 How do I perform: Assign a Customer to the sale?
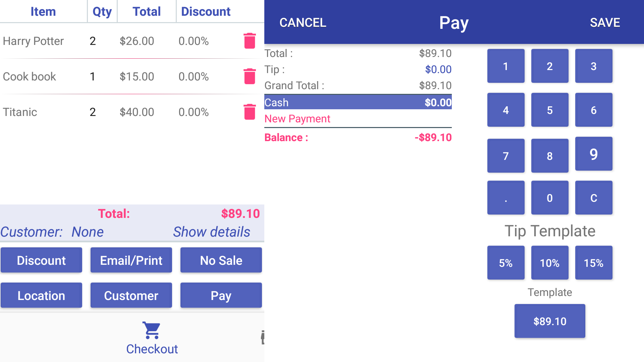[131, 295]
